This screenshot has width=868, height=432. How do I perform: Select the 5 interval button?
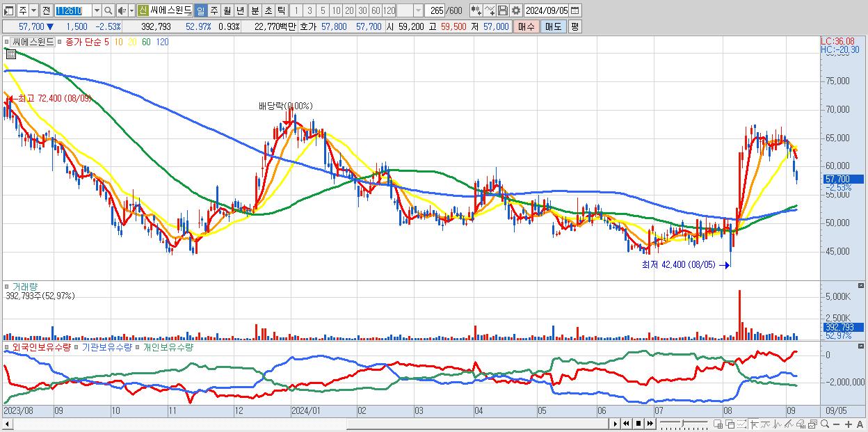tap(323, 10)
